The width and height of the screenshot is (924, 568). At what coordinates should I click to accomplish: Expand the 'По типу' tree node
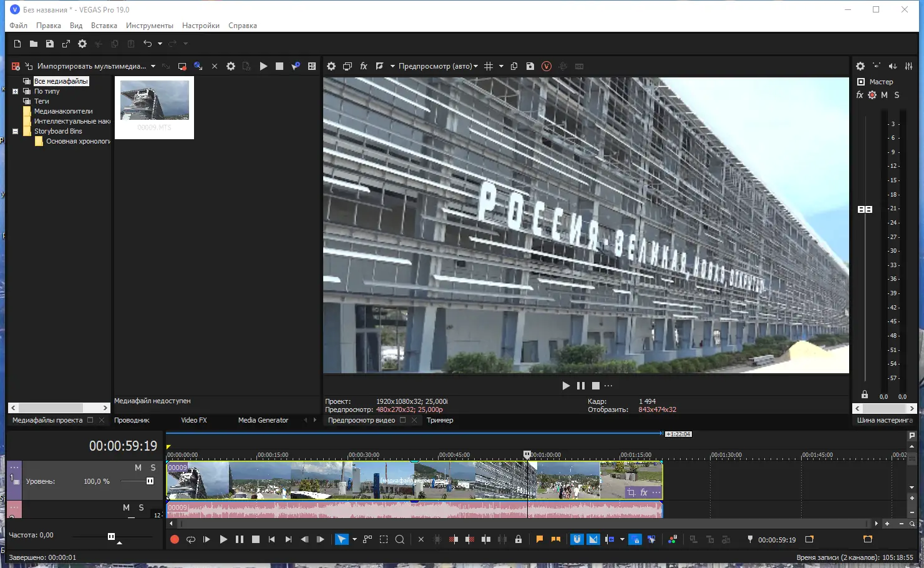tap(16, 91)
